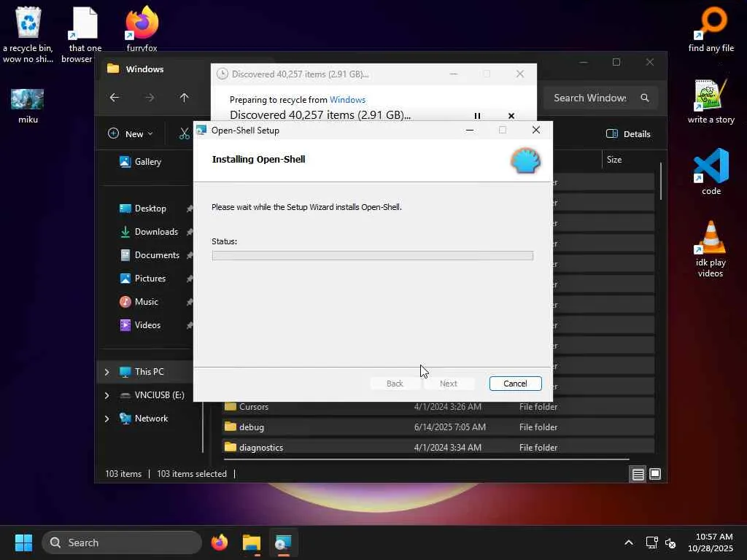747x560 pixels.
Task: Select furryfox desktop shortcut
Action: click(x=142, y=28)
